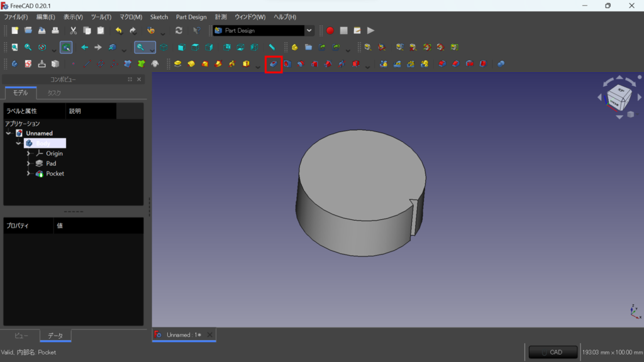
Task: Open the Boolean operation tool
Action: pyautogui.click(x=501, y=64)
